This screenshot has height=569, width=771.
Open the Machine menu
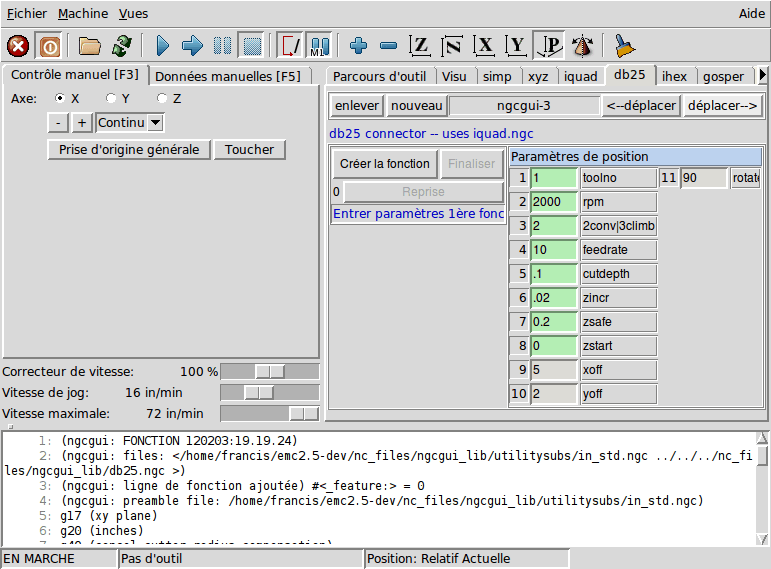(x=82, y=14)
